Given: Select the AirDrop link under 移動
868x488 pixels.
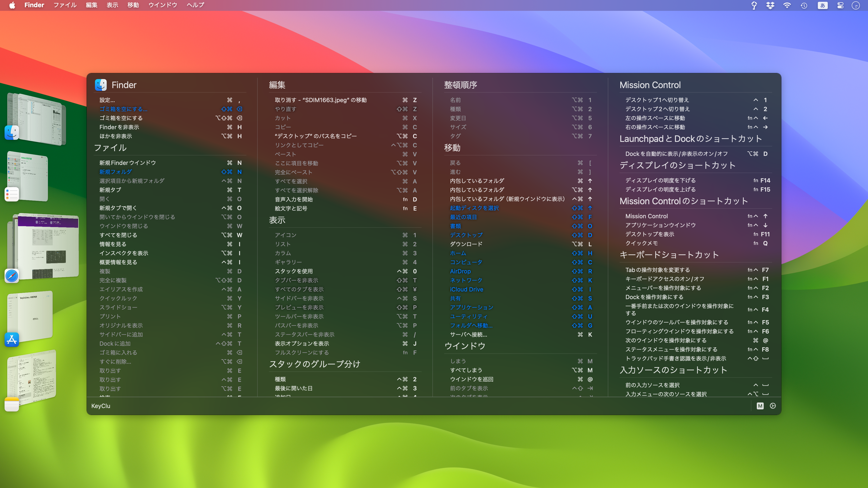Looking at the screenshot, I should pyautogui.click(x=461, y=271).
